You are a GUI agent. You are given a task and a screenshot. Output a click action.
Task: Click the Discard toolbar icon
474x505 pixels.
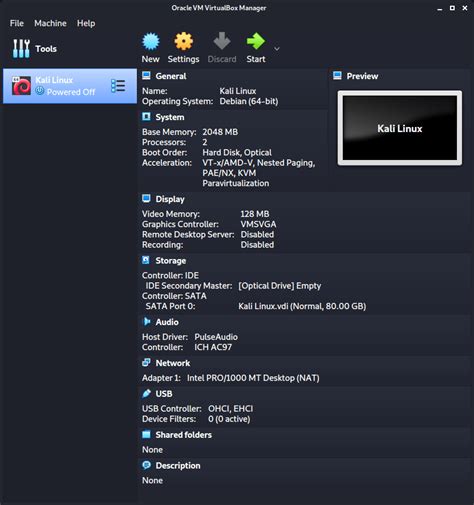tap(222, 41)
